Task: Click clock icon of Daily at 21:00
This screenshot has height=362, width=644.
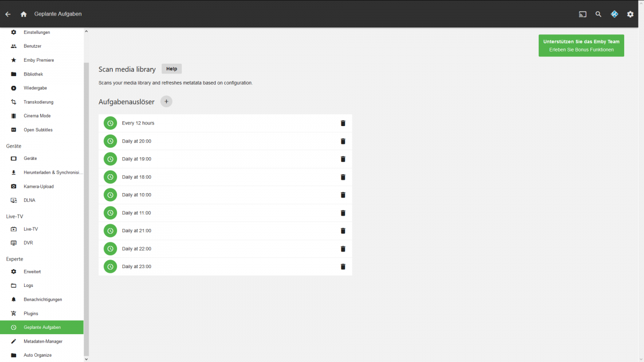Action: tap(110, 231)
